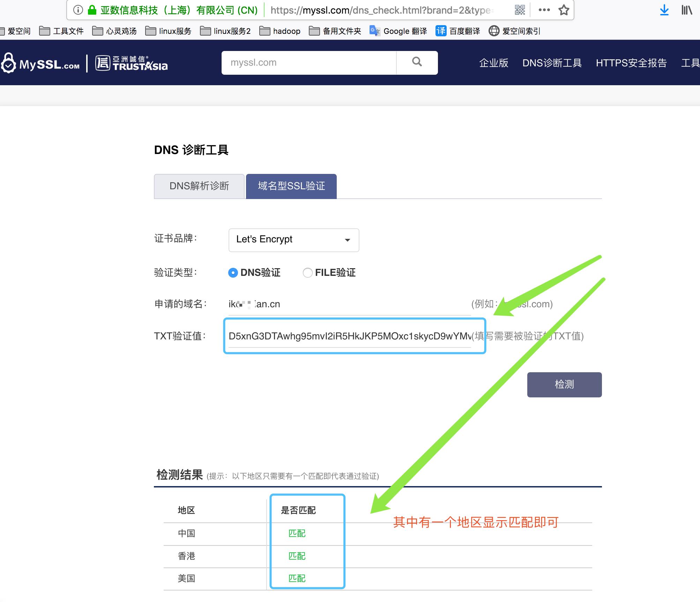Open the page actions three-dot menu
Image resolution: width=700 pixels, height=602 pixels.
tap(544, 10)
